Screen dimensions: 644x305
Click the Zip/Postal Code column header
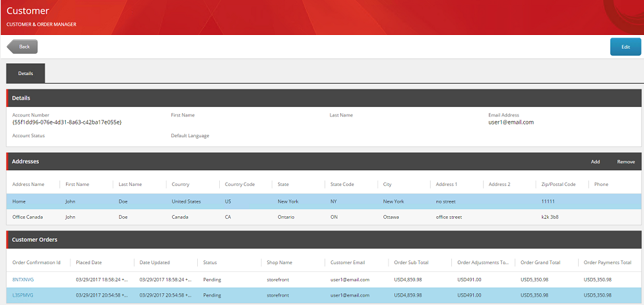click(x=558, y=185)
